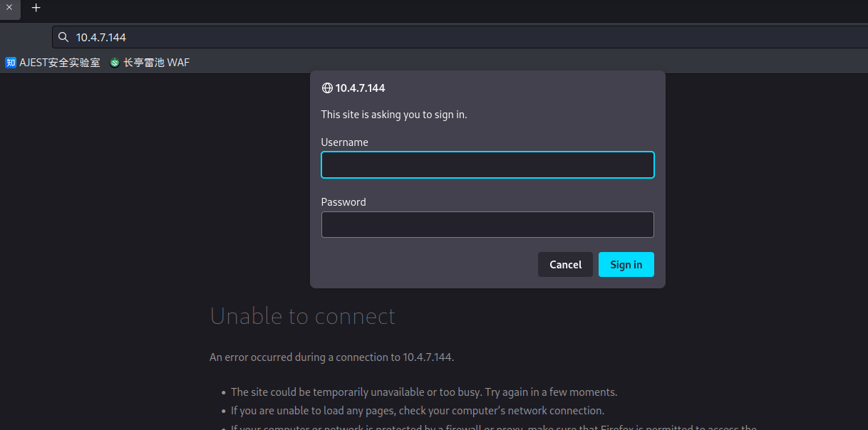Click the "unable to load any pages" bullet

[418, 411]
